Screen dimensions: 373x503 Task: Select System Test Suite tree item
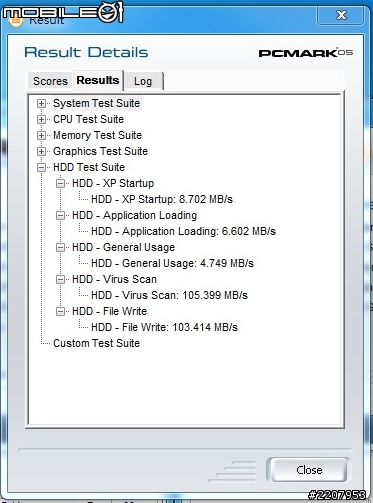pyautogui.click(x=97, y=103)
